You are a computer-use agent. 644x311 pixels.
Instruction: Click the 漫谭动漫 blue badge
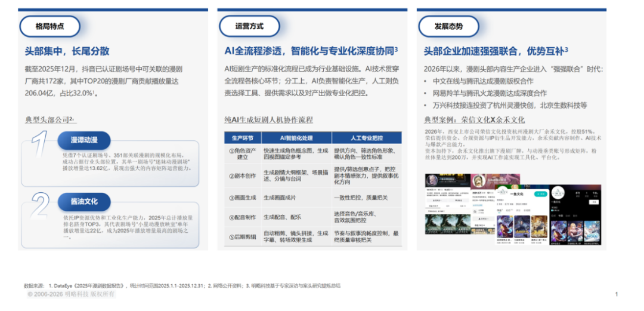coord(83,140)
